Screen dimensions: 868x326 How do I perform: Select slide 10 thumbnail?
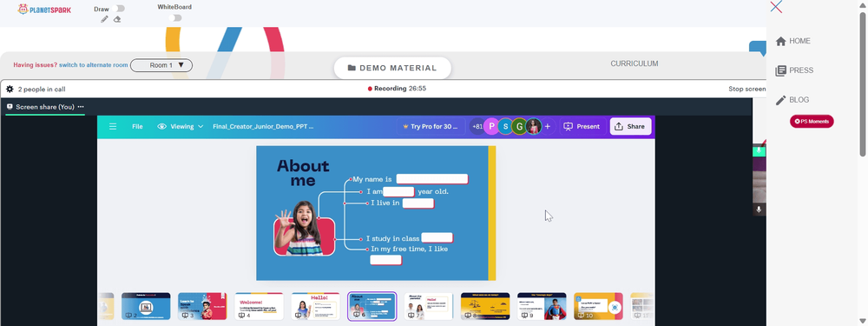[598, 306]
